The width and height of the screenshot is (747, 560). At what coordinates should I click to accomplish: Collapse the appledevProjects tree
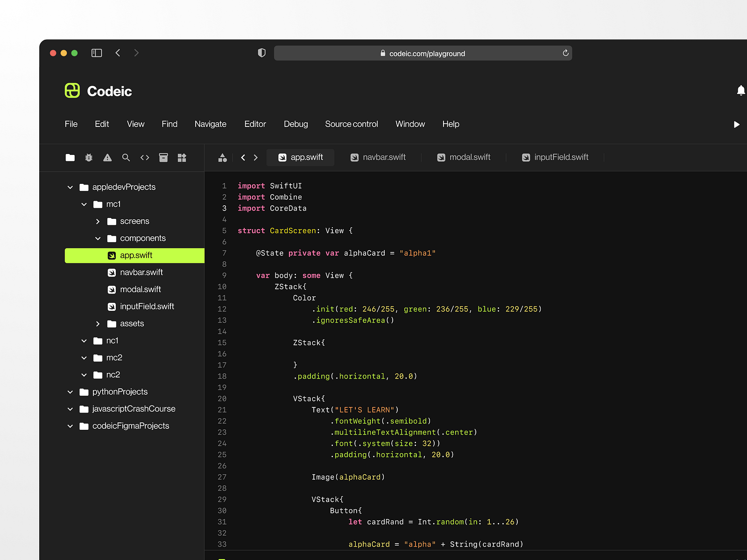coord(70,187)
